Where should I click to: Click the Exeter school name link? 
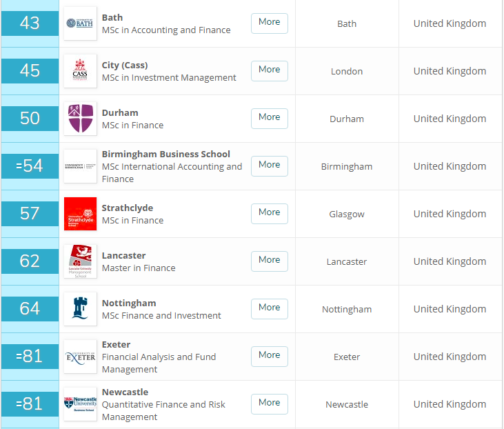click(116, 344)
